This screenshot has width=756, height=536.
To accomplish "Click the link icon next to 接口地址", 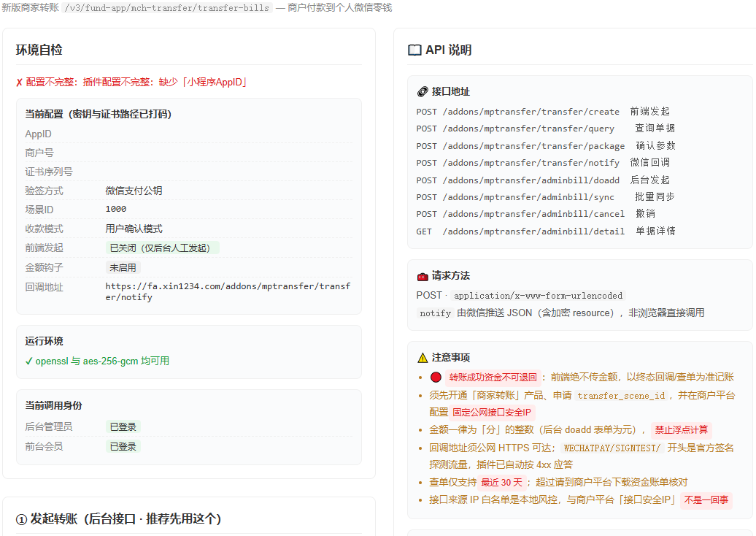I will click(423, 92).
